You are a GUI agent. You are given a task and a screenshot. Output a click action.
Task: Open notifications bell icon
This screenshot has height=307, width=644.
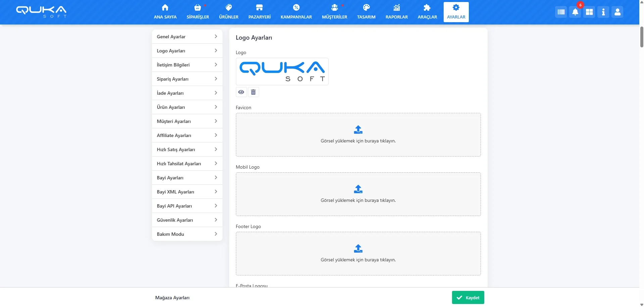pos(575,12)
